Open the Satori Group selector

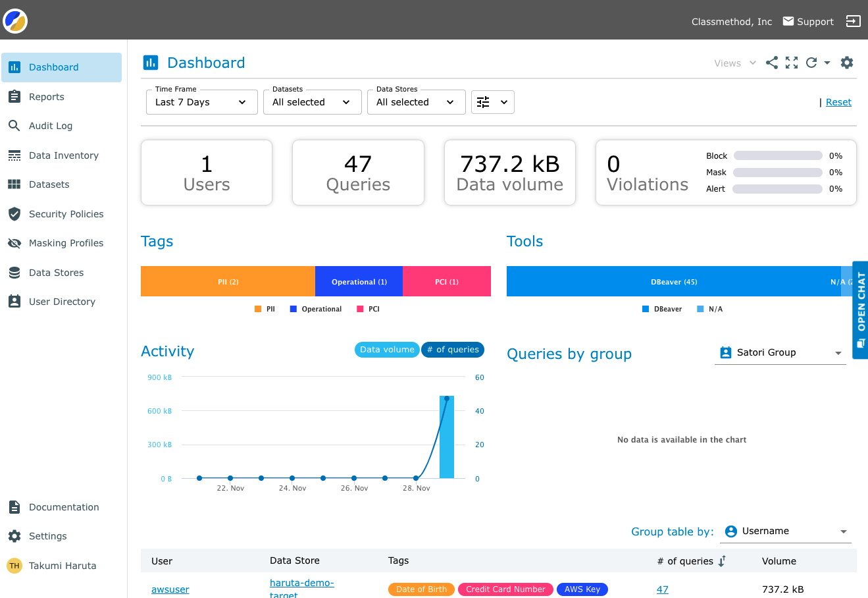(780, 352)
